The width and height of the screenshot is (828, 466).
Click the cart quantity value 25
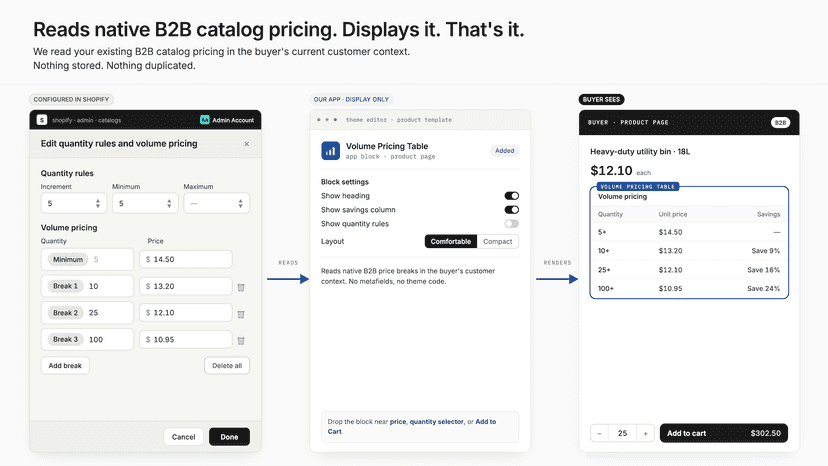click(623, 433)
